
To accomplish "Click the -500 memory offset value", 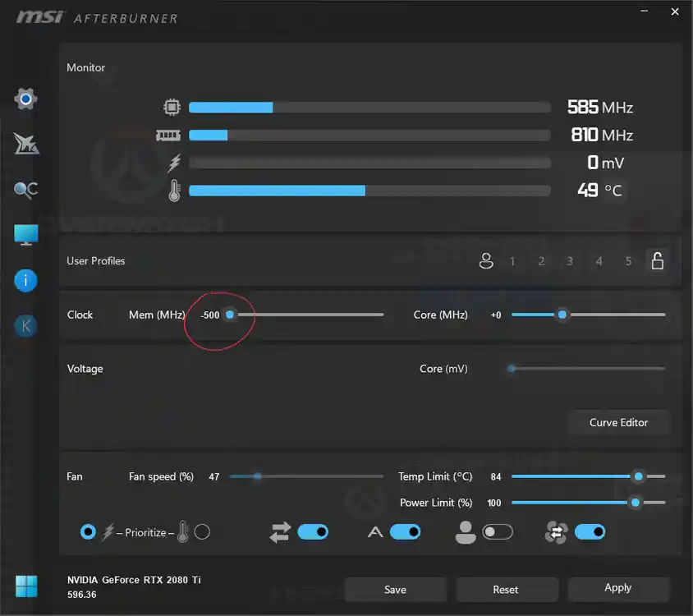I will (210, 315).
